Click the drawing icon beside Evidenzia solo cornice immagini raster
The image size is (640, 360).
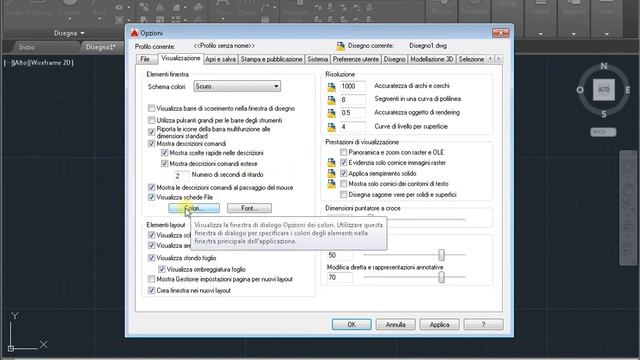331,163
